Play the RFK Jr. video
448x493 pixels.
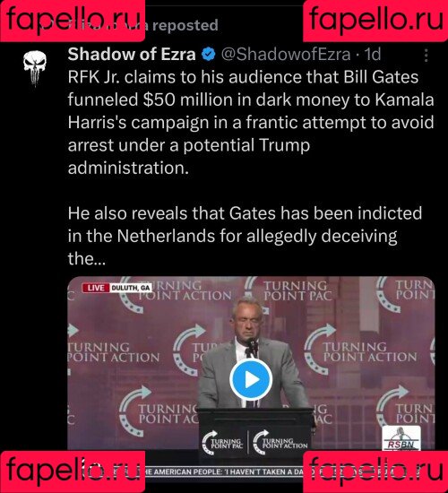pos(251,379)
